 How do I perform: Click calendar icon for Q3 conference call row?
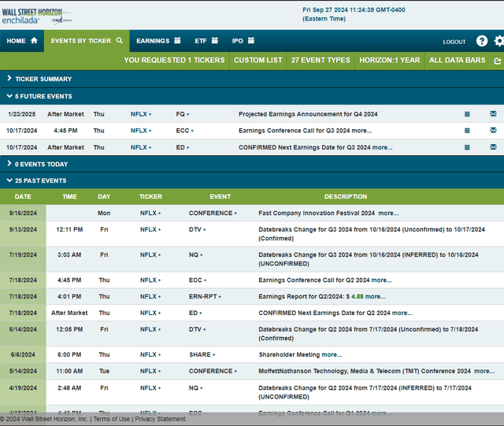467,130
